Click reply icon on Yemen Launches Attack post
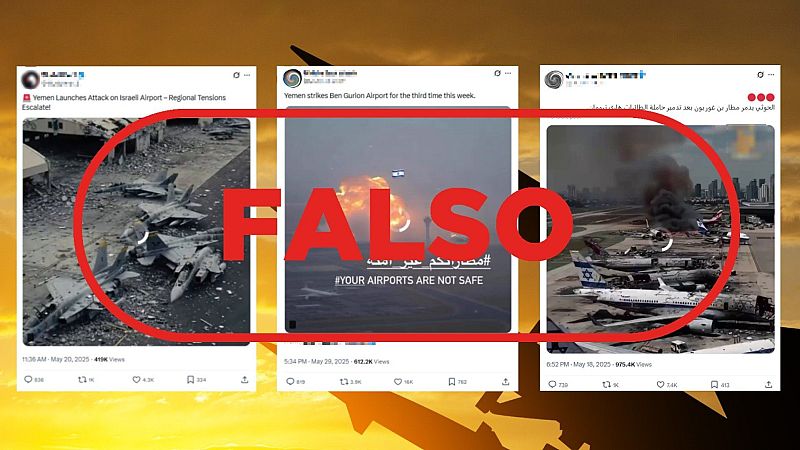 click(x=29, y=380)
